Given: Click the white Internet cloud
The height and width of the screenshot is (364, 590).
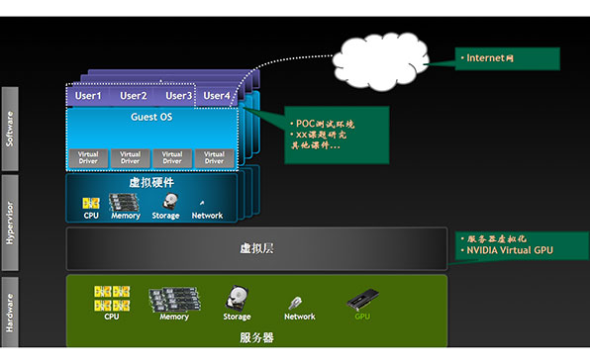Looking at the screenshot, I should (381, 61).
